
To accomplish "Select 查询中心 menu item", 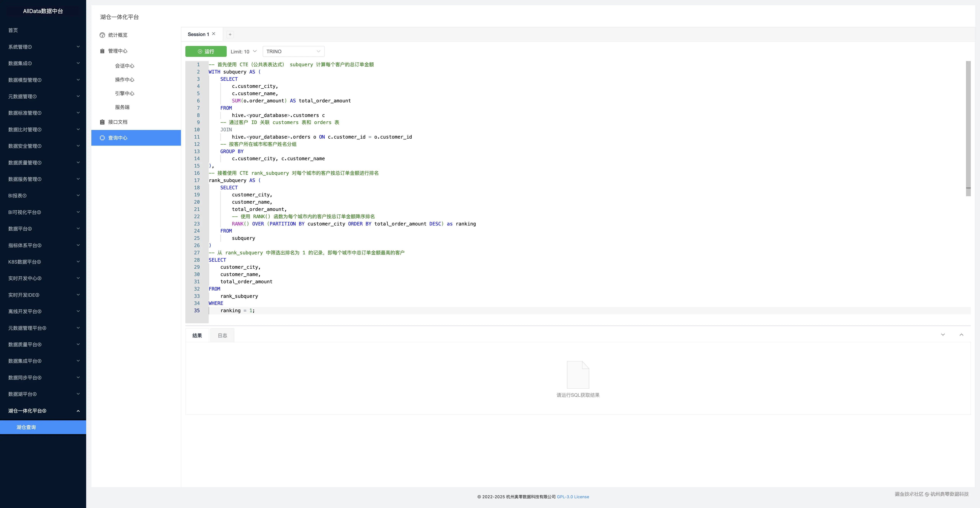I will (136, 138).
